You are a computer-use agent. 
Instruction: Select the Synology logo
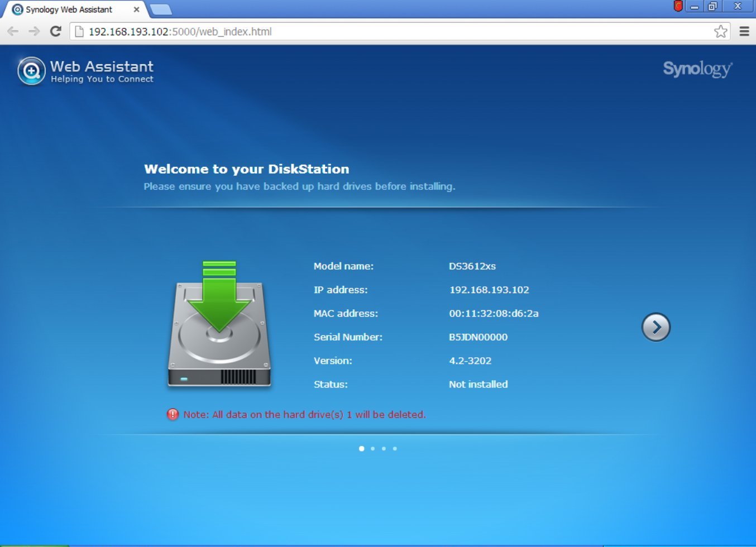click(x=697, y=69)
